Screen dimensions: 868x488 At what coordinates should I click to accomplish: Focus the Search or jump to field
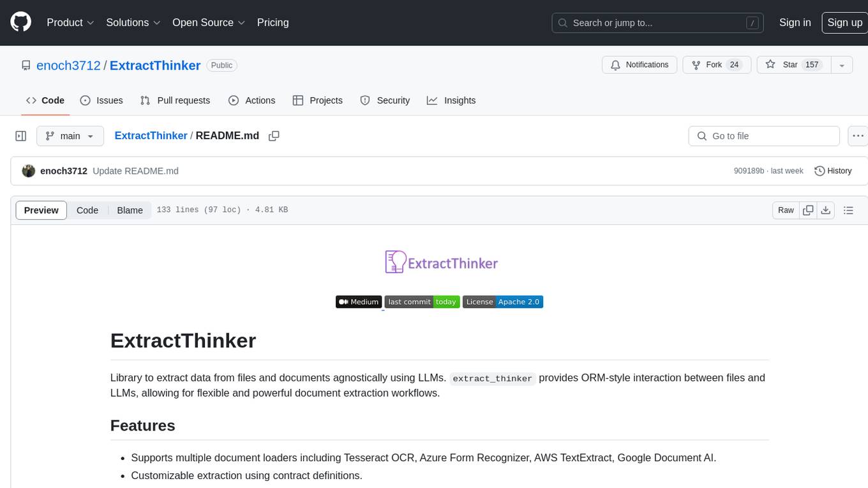[658, 23]
